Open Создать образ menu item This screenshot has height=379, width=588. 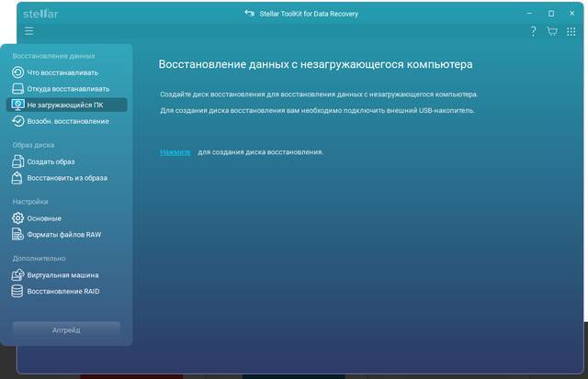point(67,162)
